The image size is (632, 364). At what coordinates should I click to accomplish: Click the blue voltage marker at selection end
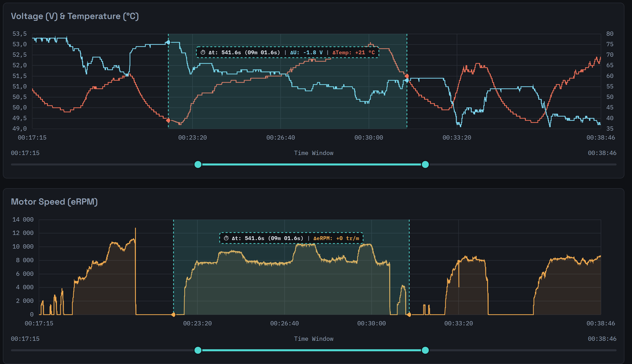(407, 80)
